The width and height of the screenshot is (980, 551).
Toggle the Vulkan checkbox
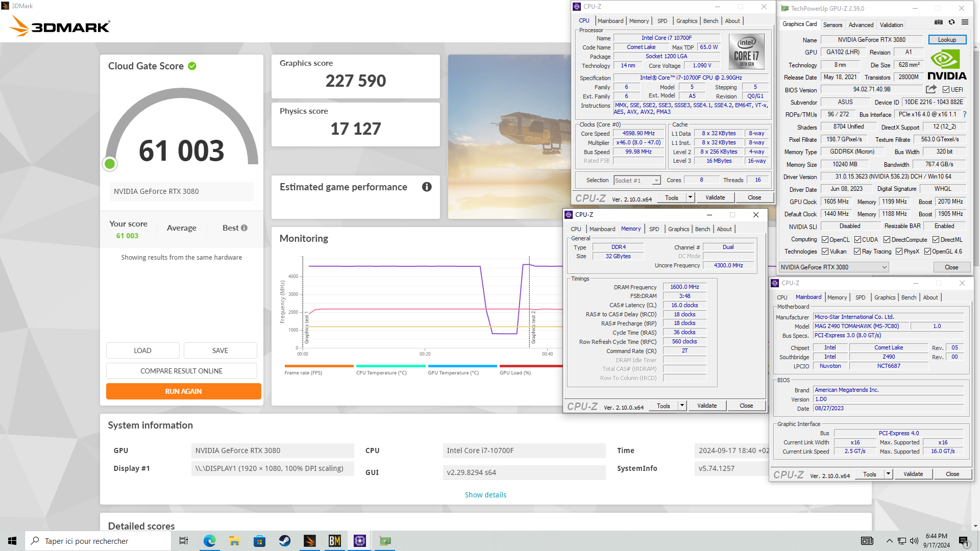(x=825, y=252)
